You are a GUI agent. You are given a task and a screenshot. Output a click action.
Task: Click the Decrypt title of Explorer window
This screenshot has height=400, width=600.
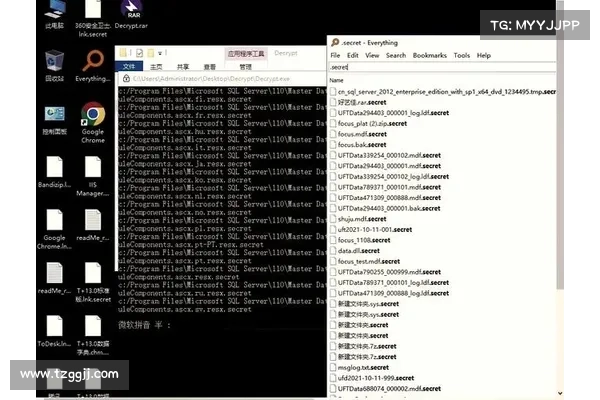[285, 53]
